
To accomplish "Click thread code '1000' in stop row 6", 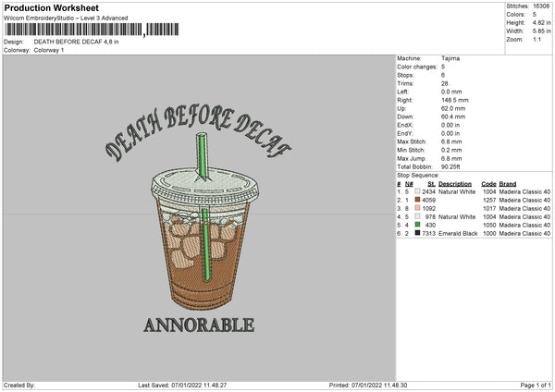I will (489, 234).
